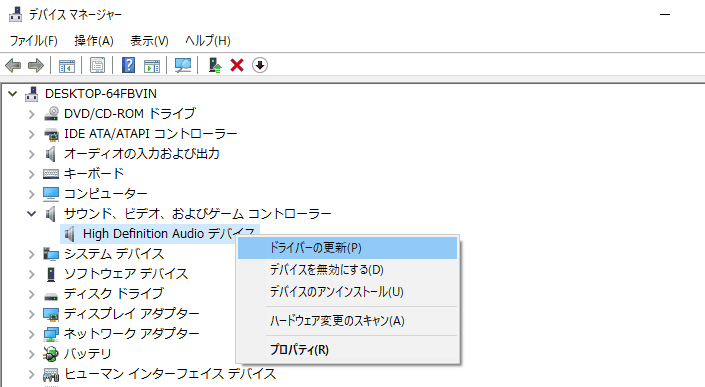Image resolution: width=705 pixels, height=387 pixels.
Task: Select the キーボード tree row text
Action: point(94,173)
